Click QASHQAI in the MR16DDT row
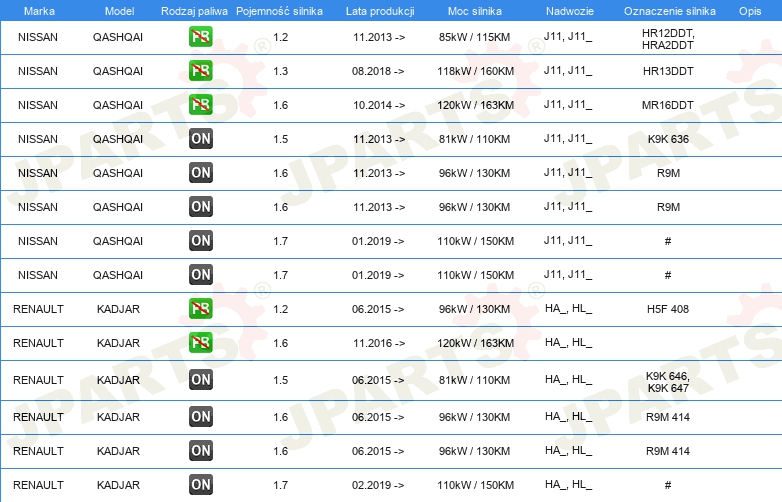Image resolution: width=782 pixels, height=502 pixels. click(118, 105)
